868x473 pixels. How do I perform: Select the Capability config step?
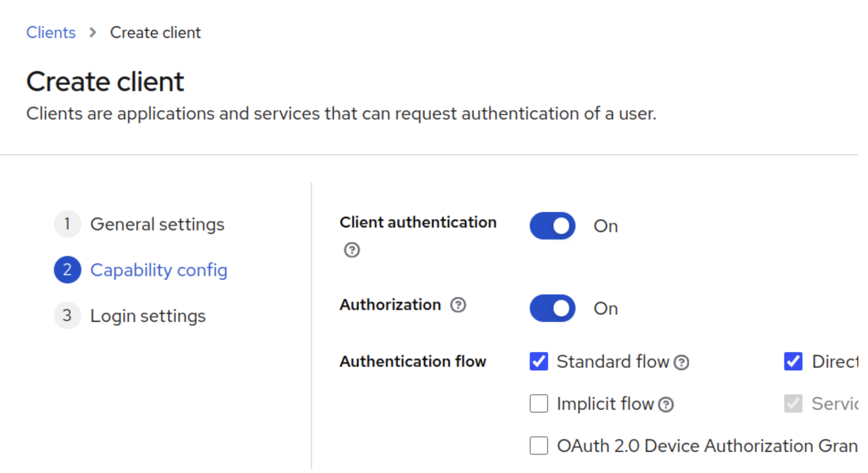pos(158,270)
